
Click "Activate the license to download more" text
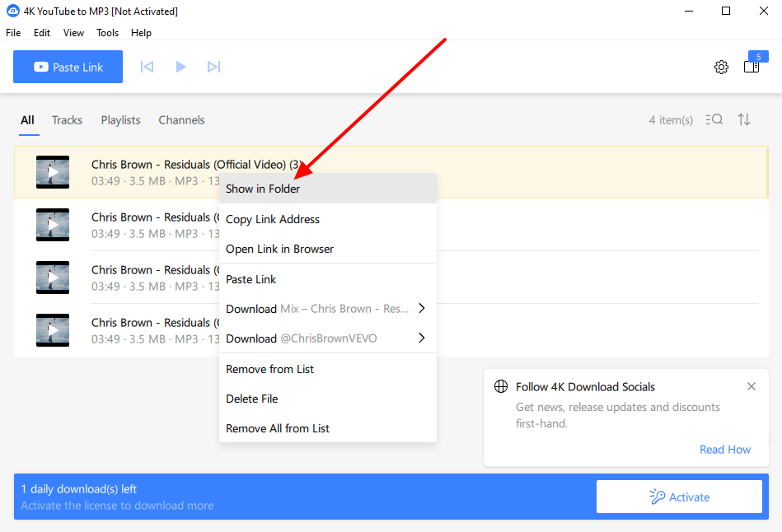[x=117, y=506]
